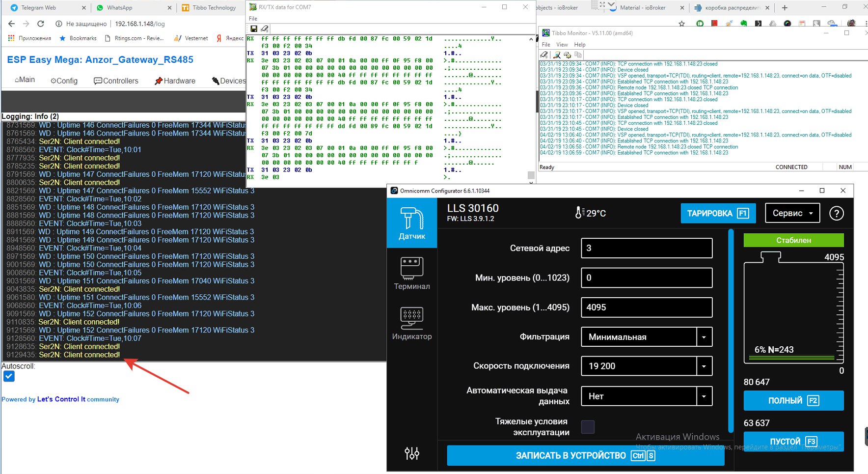The height and width of the screenshot is (474, 868).
Task: Click ЗАПИСАТЬ В УСТРОЙСТВО button
Action: 586,455
